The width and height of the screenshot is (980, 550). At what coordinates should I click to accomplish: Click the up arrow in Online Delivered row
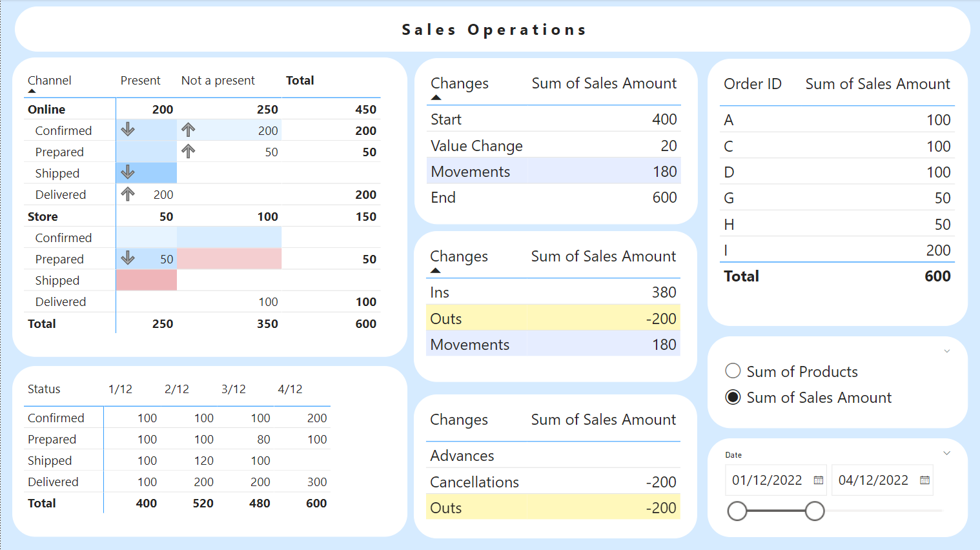[128, 194]
